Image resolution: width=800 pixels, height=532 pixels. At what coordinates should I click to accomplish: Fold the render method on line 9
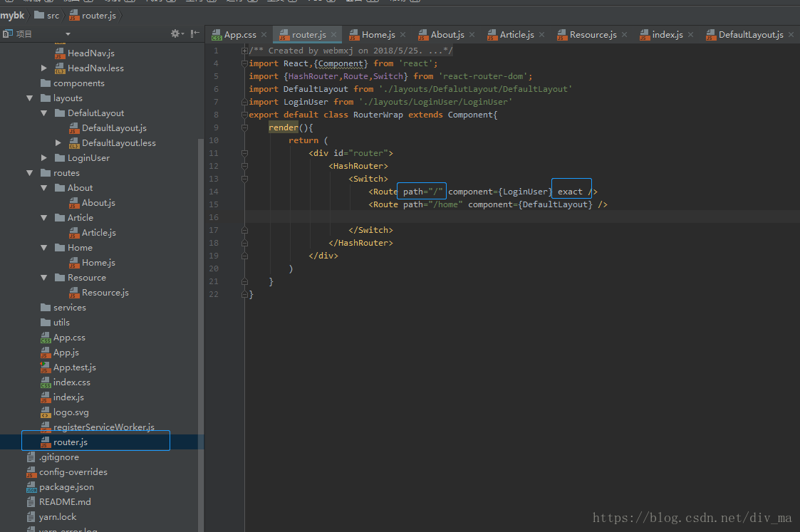pos(244,127)
